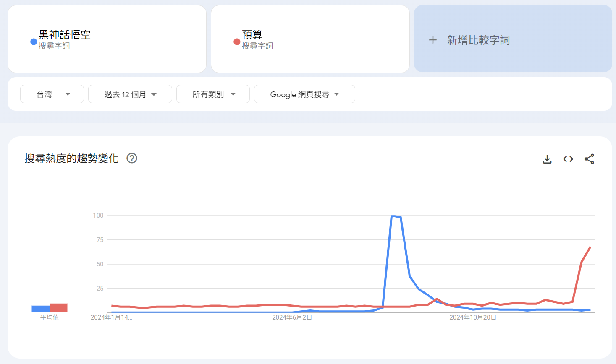Screen dimensions: 616x364
Task: Click the 50 y-axis value
Action: [100, 264]
